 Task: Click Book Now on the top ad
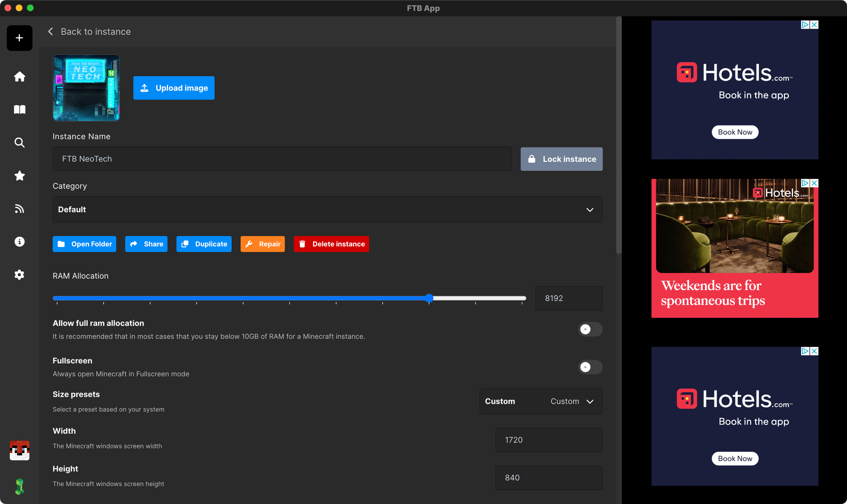pos(735,132)
